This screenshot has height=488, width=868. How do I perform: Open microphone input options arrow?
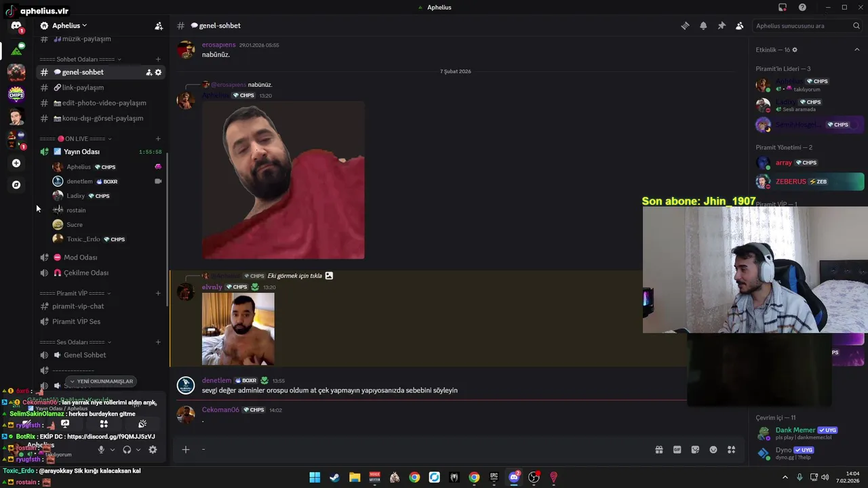point(113,449)
